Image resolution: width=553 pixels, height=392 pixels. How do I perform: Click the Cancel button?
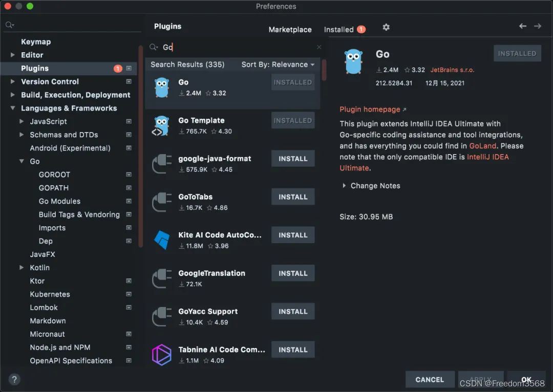[x=430, y=379]
